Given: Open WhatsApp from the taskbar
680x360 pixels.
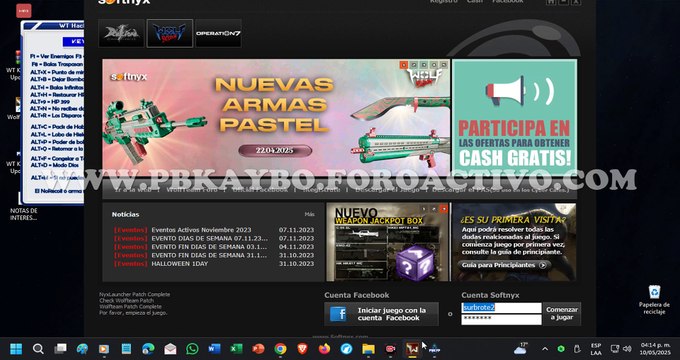Looking at the screenshot, I should pos(192,349).
